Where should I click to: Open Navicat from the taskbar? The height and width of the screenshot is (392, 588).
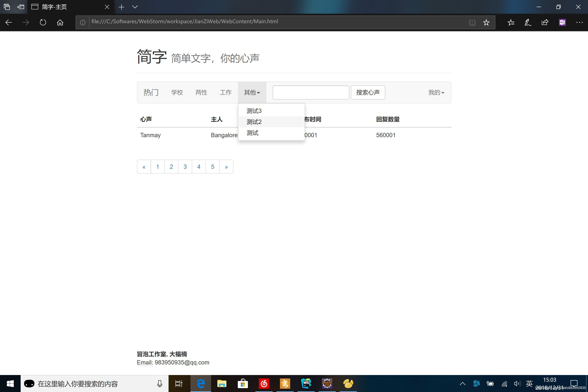pos(349,383)
